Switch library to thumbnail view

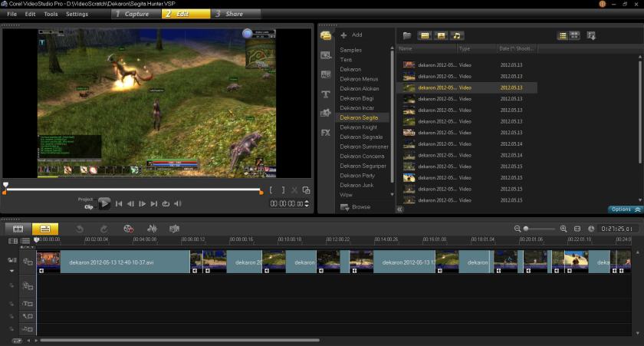point(574,35)
